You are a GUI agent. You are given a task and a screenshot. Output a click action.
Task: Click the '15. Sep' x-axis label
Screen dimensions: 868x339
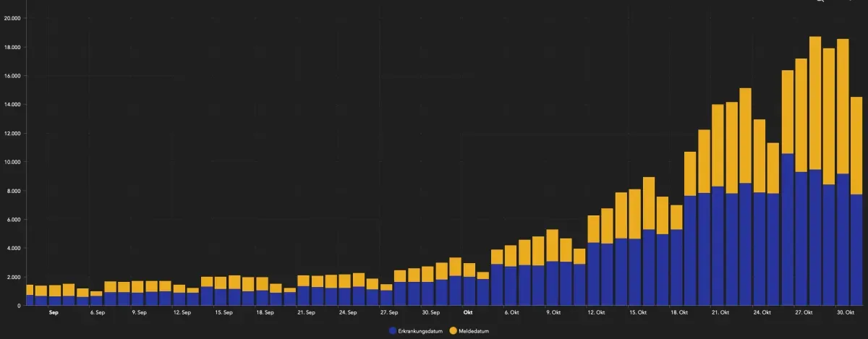pos(224,313)
